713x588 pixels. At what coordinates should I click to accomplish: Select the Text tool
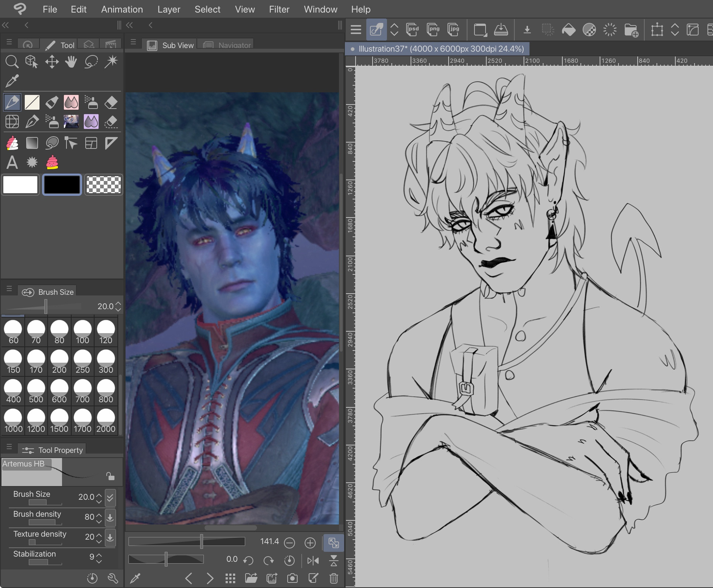(x=12, y=162)
